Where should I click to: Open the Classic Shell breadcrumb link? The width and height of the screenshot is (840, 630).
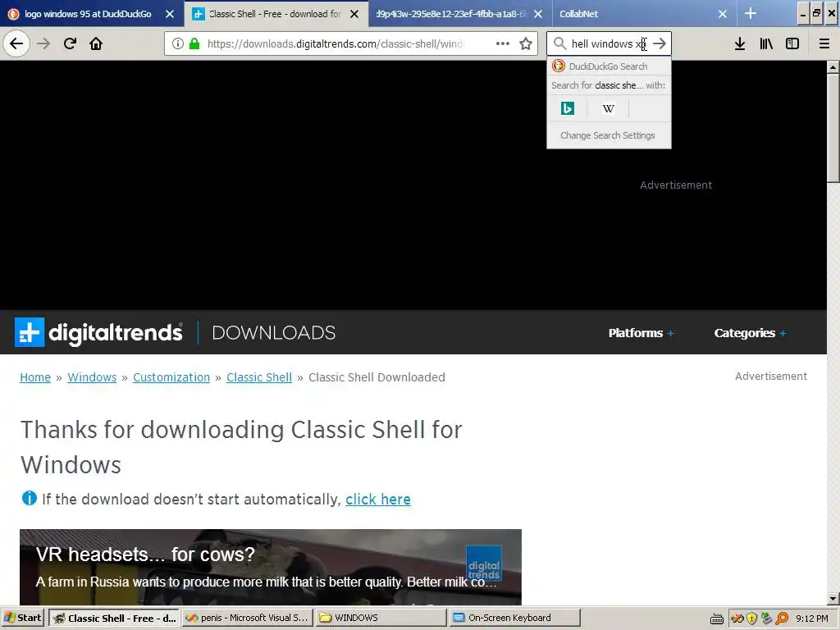click(259, 377)
